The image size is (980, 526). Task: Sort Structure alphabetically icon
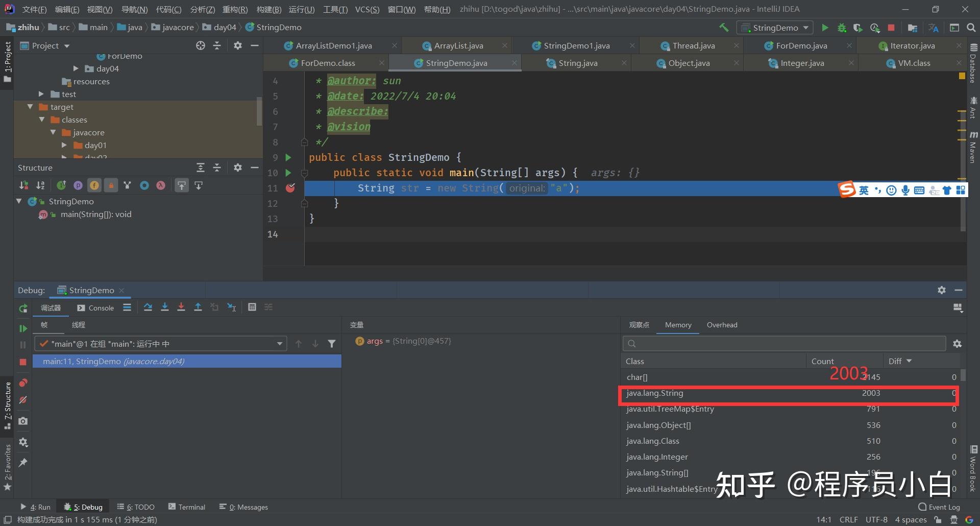40,185
